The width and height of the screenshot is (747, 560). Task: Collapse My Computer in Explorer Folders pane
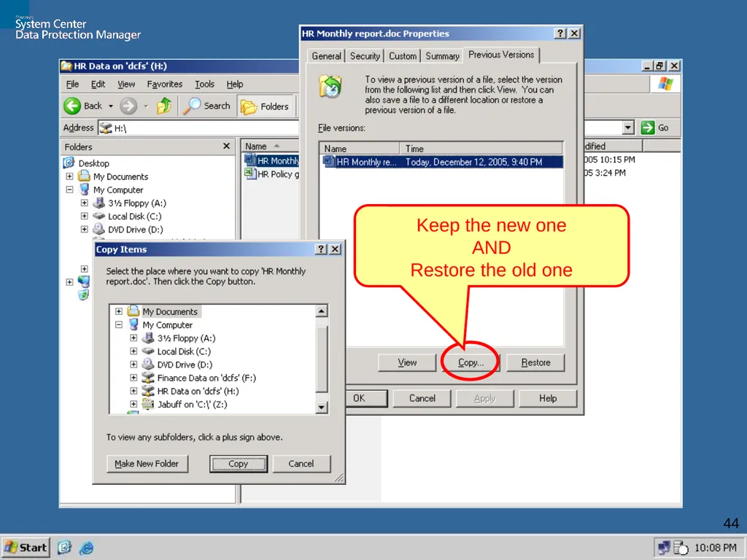click(x=69, y=190)
